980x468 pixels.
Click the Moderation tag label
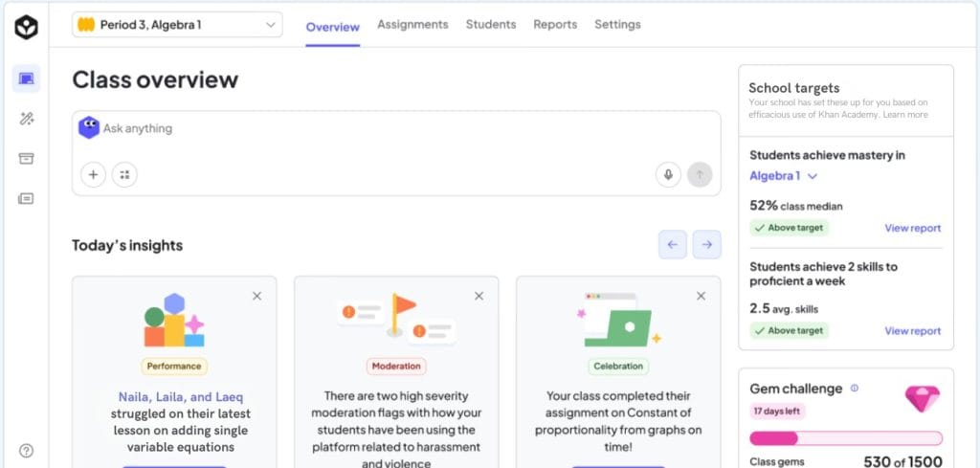pos(396,367)
